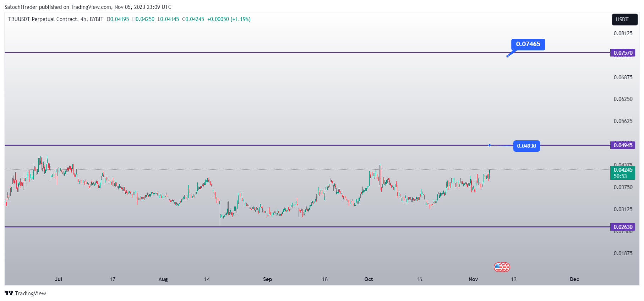
Task: Click the countdown timer 50:53 label
Action: click(620, 176)
